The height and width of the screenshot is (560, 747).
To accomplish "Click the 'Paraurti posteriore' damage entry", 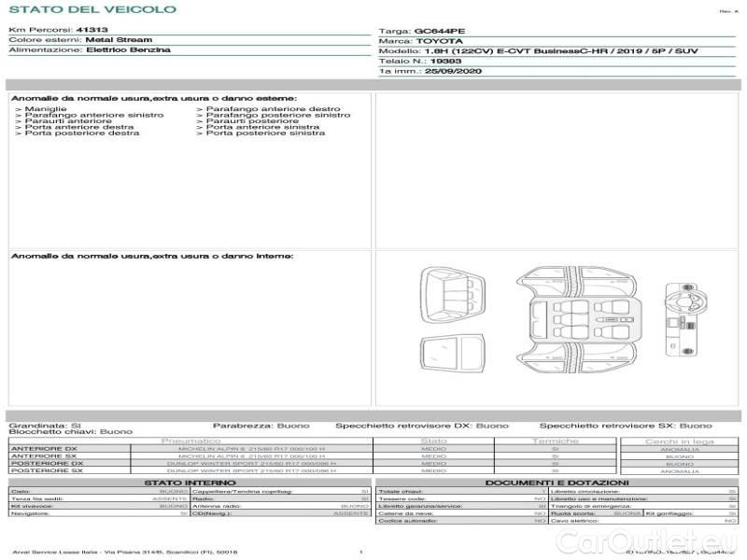I will coord(252,121).
